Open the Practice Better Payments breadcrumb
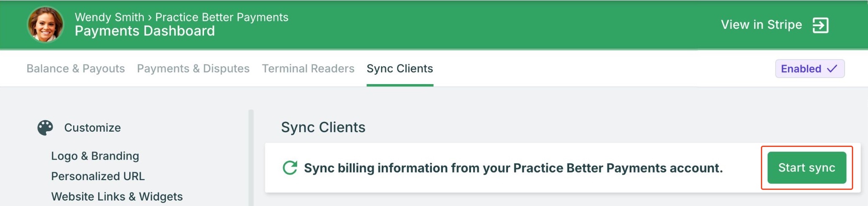868x206 pixels. pos(222,17)
